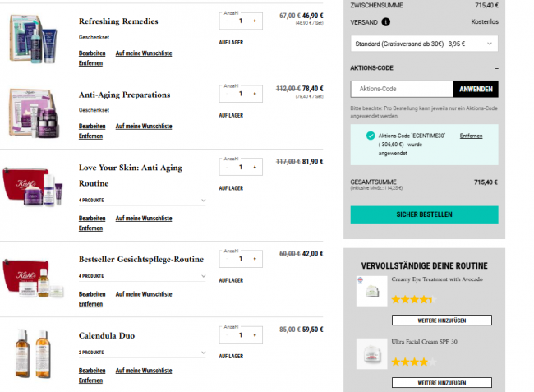Increase quantity of Bestseller Gesichtspflege-Routine with plus

[x=255, y=259]
